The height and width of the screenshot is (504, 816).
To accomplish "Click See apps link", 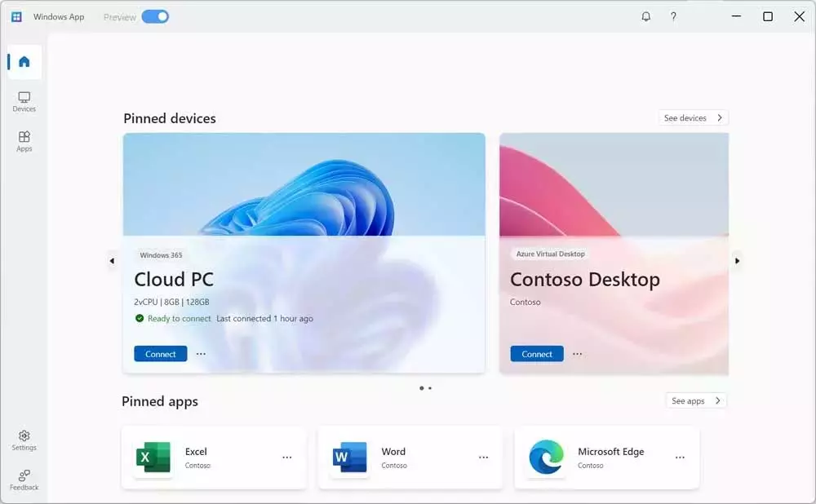I will 696,400.
